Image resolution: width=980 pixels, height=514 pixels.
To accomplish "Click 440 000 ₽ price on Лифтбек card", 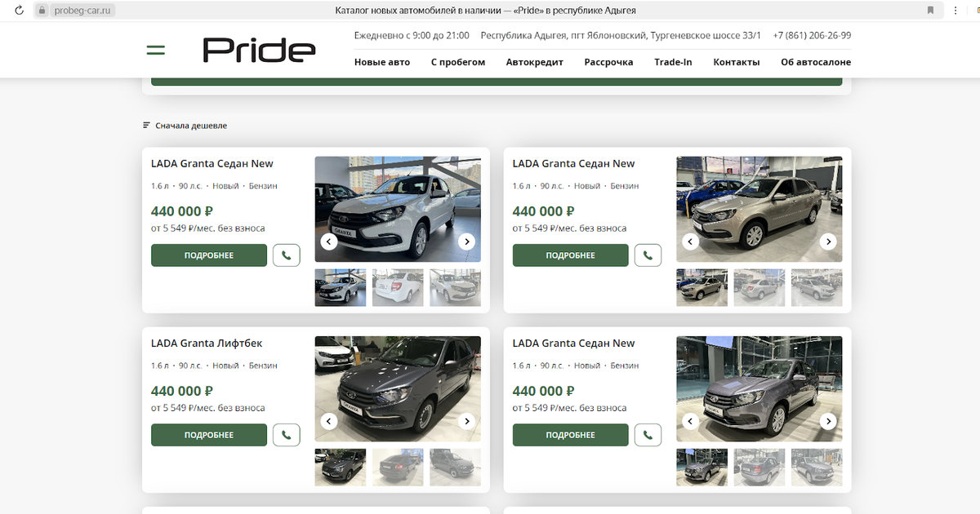I will click(x=182, y=391).
